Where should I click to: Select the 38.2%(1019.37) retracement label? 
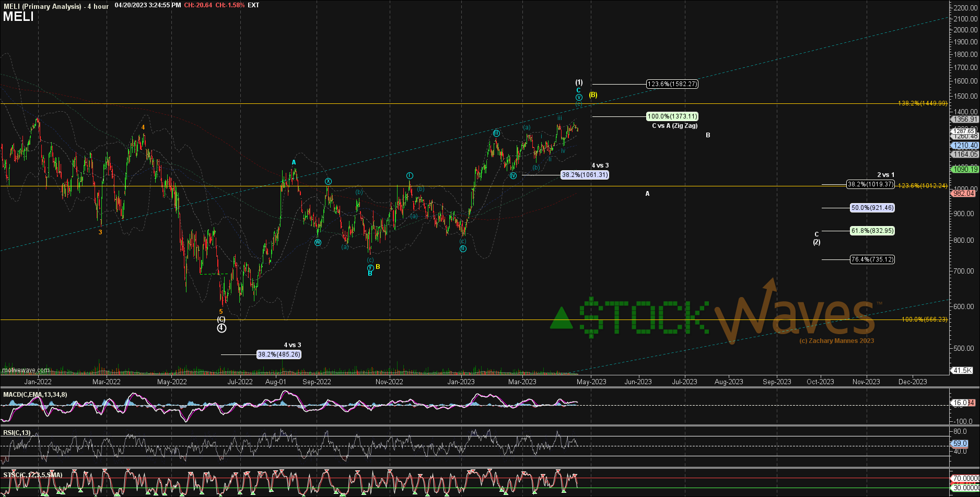point(871,184)
